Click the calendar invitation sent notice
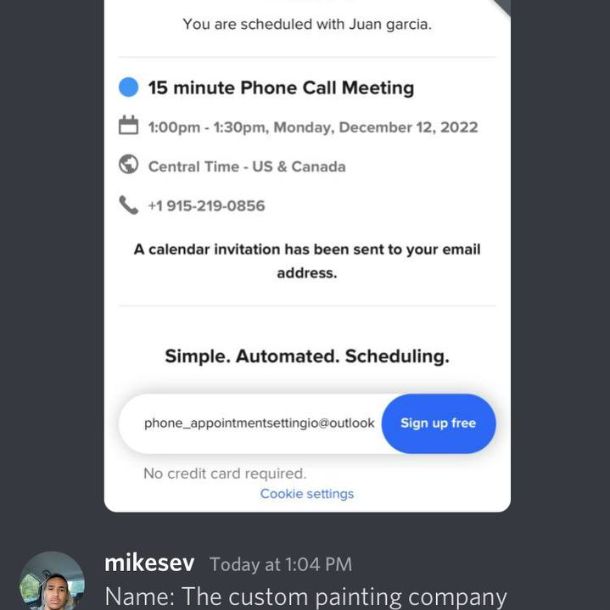The height and width of the screenshot is (610, 610). [307, 261]
